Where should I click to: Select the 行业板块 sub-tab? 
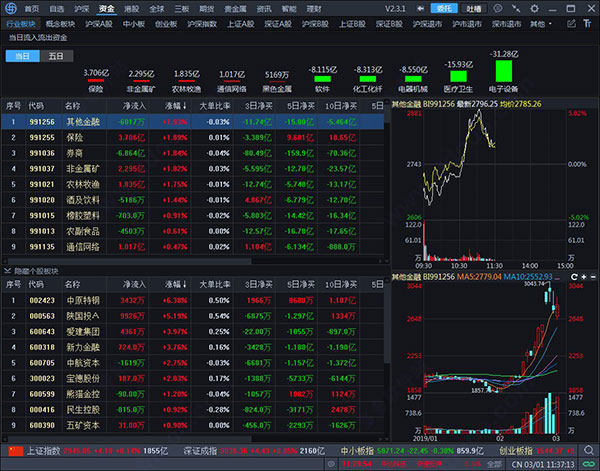point(21,24)
